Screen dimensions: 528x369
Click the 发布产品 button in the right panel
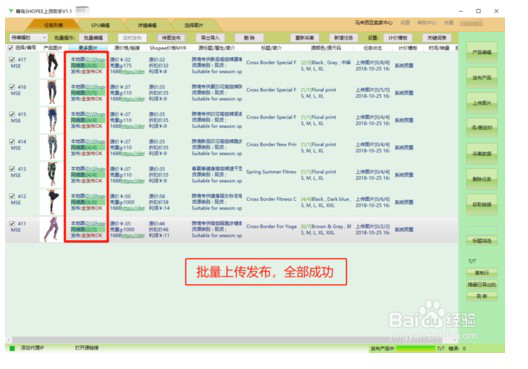click(x=482, y=78)
